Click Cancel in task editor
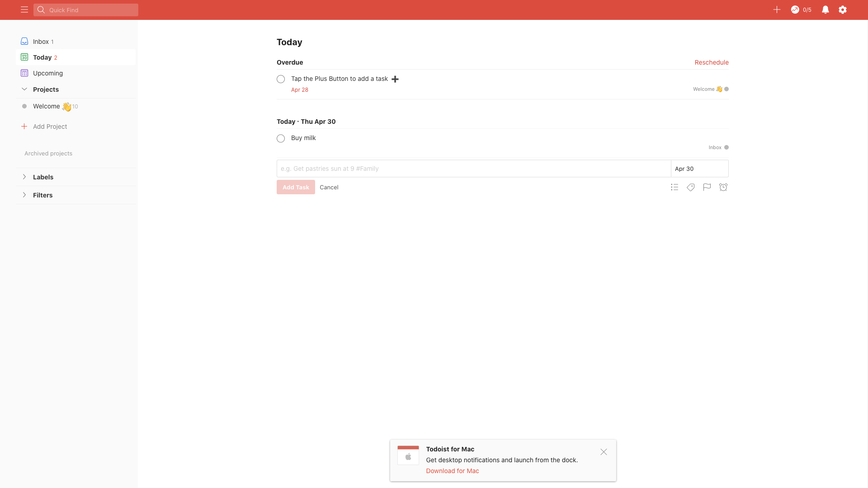Screen dimensions: 868x488 pyautogui.click(x=329, y=187)
